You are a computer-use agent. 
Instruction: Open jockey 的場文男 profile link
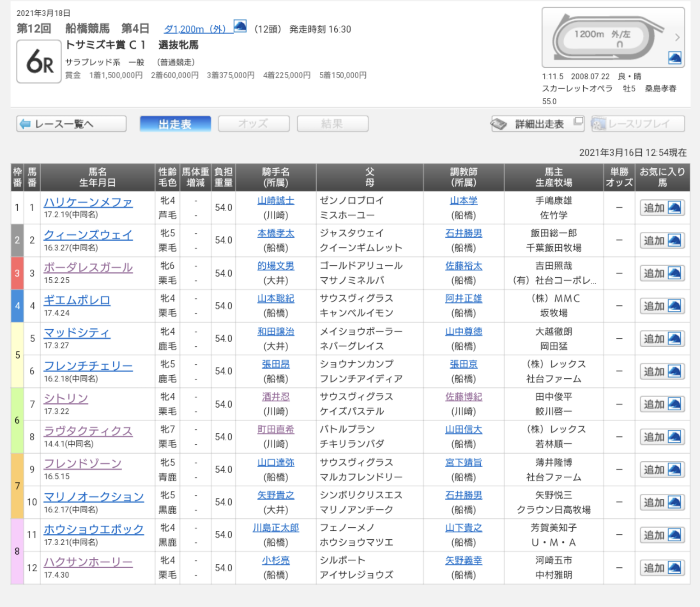[275, 266]
